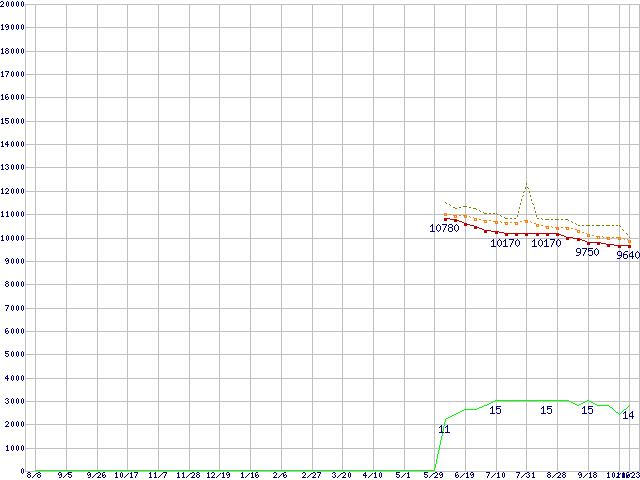This screenshot has width=640, height=480.
Task: Click the green line's 14 label
Action: coord(627,415)
